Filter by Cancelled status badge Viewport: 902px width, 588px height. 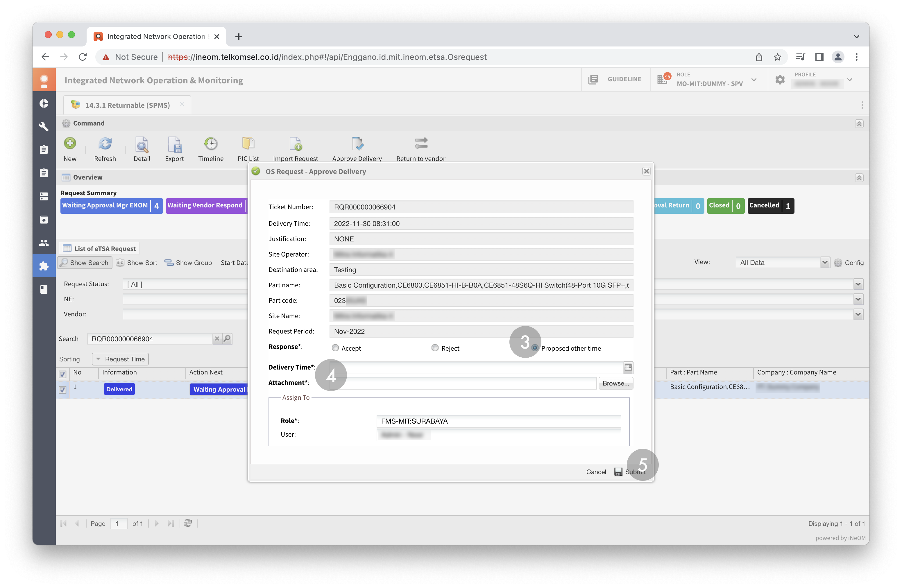[770, 206]
